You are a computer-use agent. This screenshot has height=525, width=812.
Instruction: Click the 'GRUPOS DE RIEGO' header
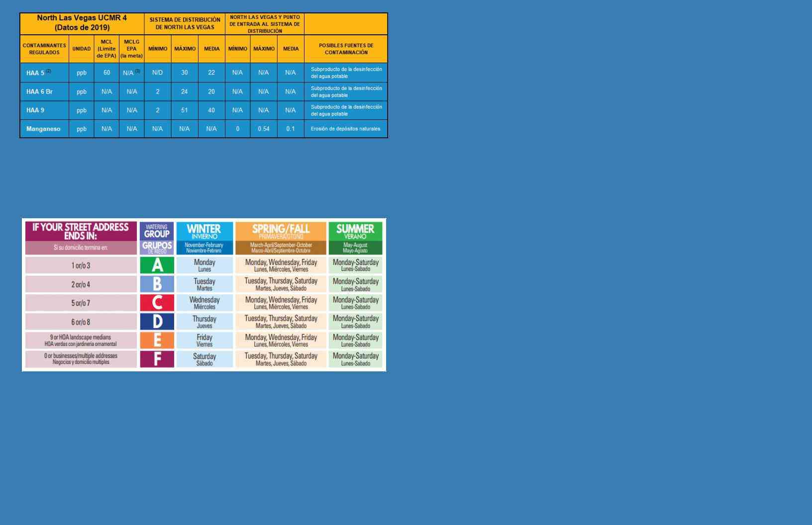point(157,248)
